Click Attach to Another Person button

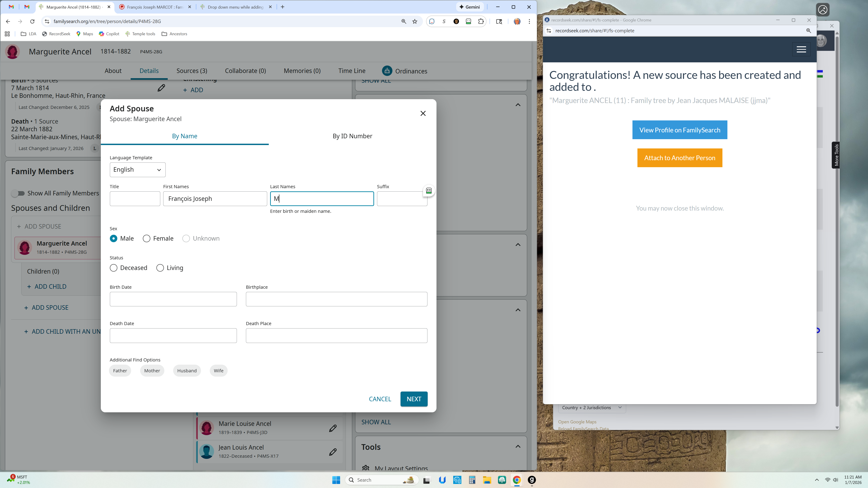click(679, 158)
